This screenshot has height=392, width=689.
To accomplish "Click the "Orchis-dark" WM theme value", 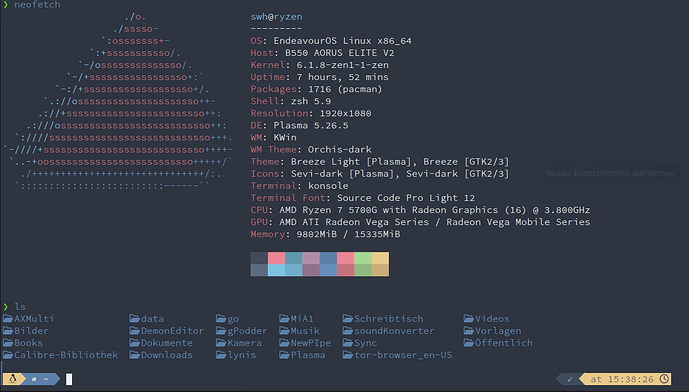I will pos(340,149).
